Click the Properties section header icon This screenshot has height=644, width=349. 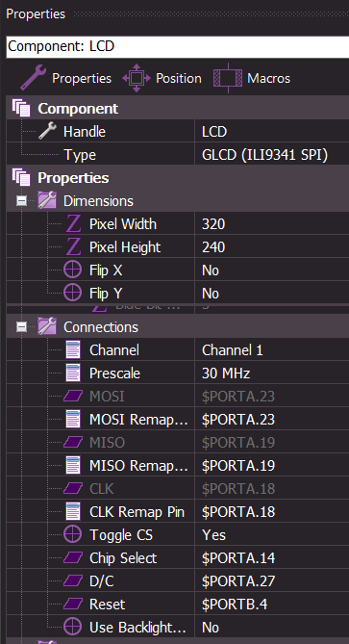pyautogui.click(x=21, y=178)
